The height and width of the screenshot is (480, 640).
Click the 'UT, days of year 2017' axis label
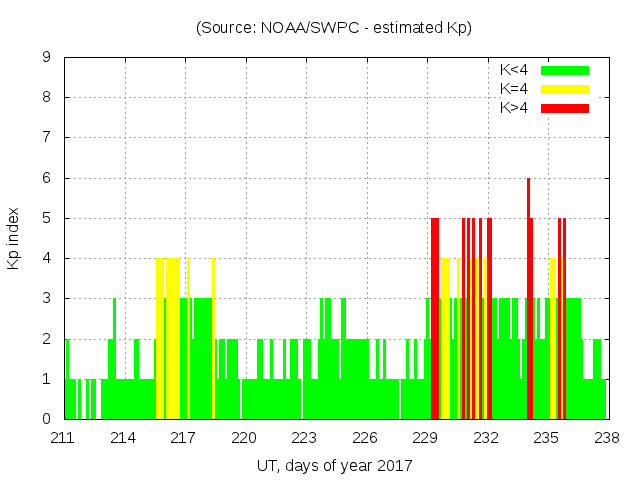334,465
